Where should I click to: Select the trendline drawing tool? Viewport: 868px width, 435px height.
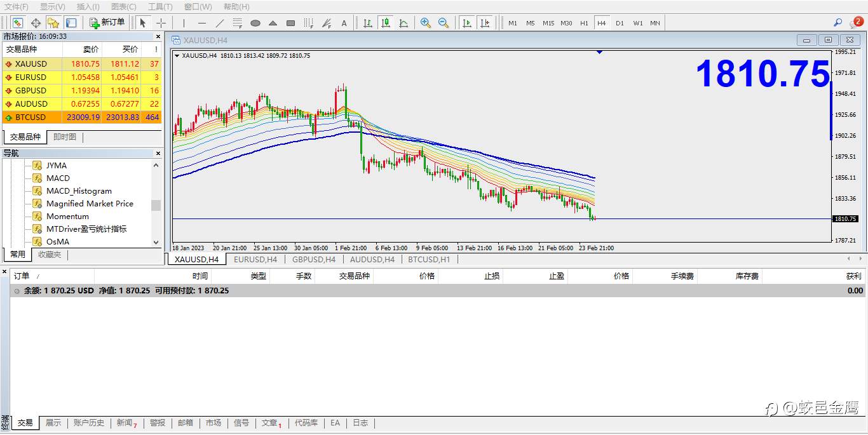219,23
